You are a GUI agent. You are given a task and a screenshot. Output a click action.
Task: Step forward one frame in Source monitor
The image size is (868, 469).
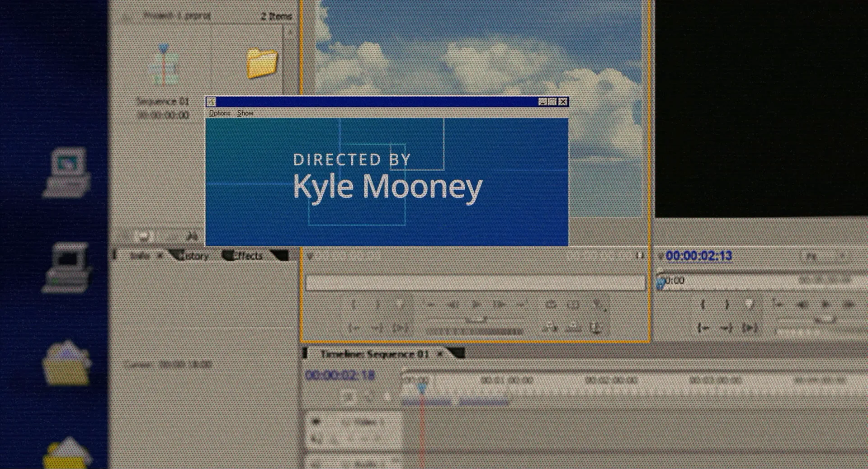click(500, 305)
